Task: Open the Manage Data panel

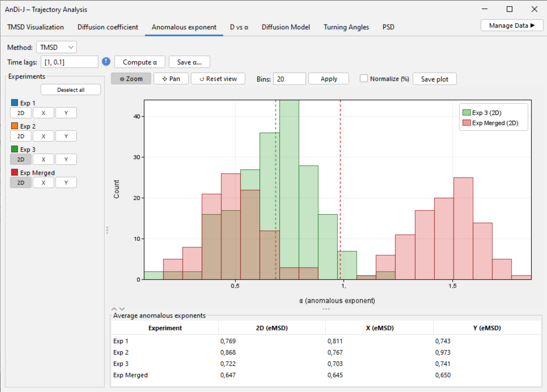Action: click(x=512, y=26)
